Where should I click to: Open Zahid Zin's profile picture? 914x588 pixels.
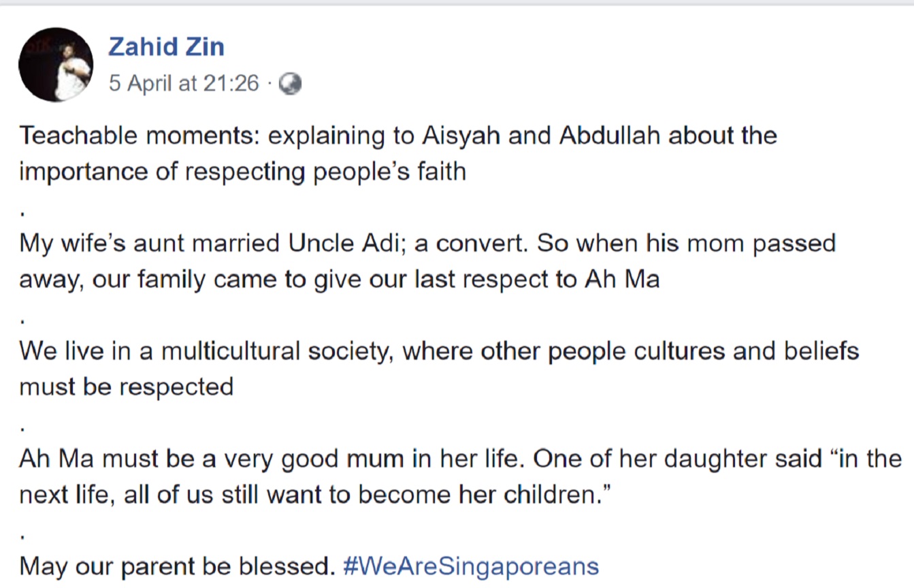click(x=56, y=65)
